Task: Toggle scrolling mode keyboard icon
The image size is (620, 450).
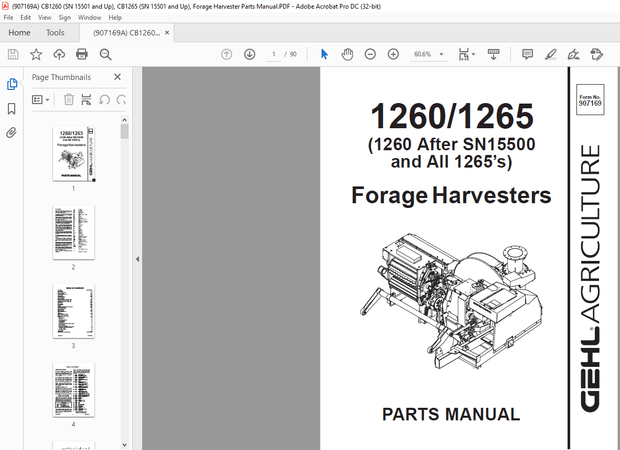Action: coord(493,55)
